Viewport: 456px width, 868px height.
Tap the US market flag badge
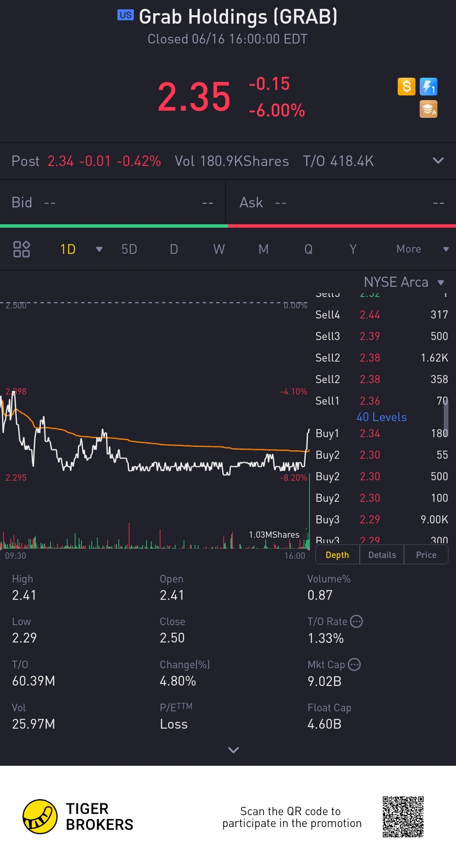(125, 15)
